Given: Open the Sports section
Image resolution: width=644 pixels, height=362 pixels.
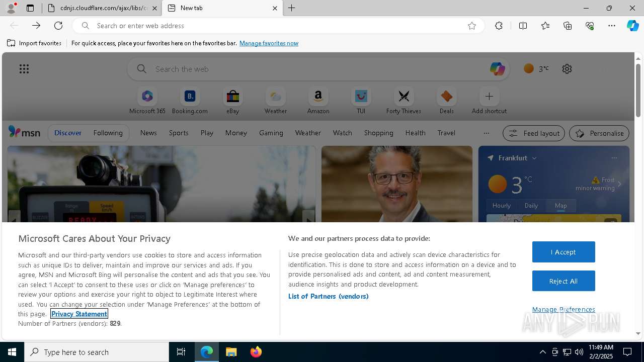Looking at the screenshot, I should point(179,133).
